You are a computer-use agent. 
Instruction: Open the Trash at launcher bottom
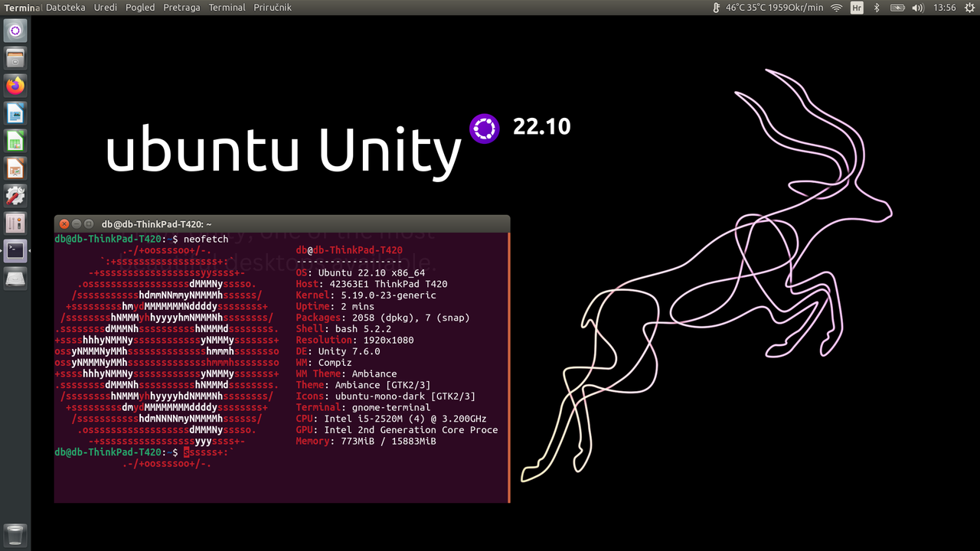pyautogui.click(x=15, y=535)
